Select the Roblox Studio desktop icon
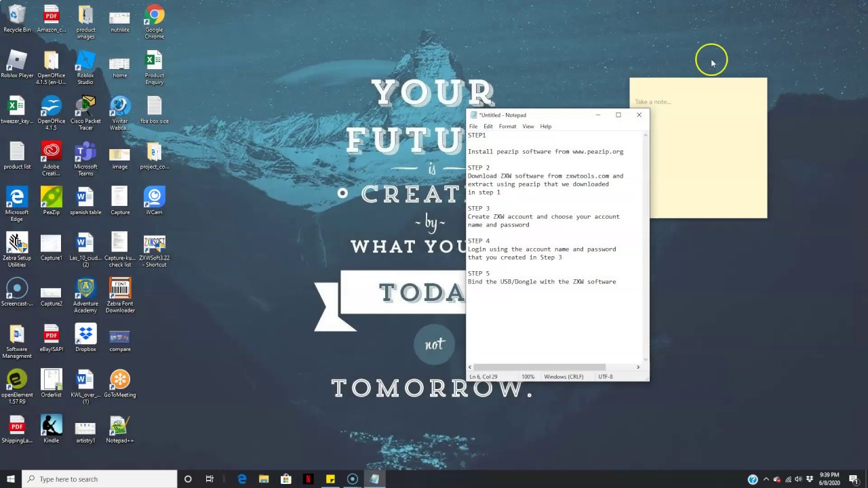Viewport: 868px width, 488px height. coord(85,67)
